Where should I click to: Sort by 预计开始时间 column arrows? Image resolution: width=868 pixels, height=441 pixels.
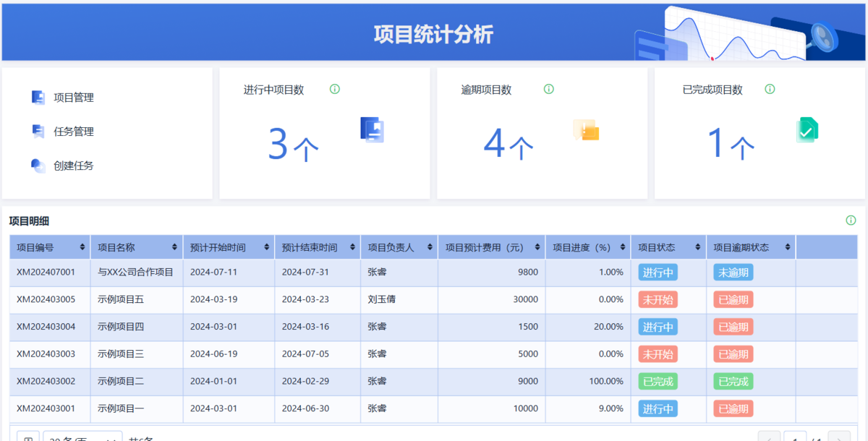click(267, 247)
